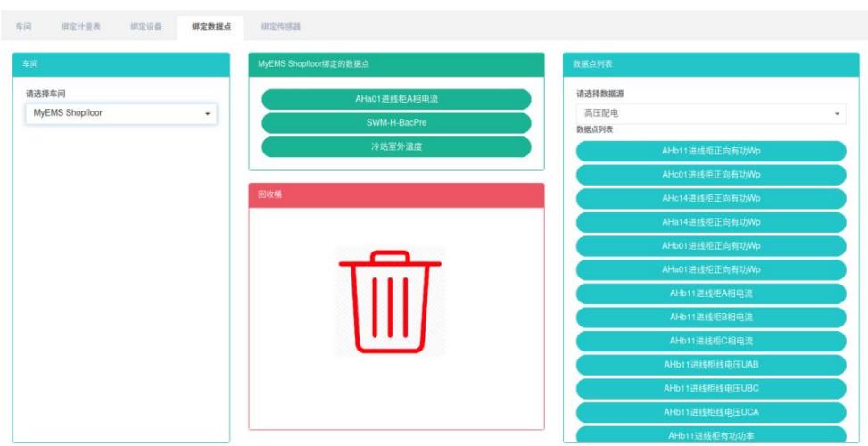Select AHc01进线柜正向有功Wp in the list
Image resolution: width=868 pixels, height=446 pixels.
coord(710,175)
